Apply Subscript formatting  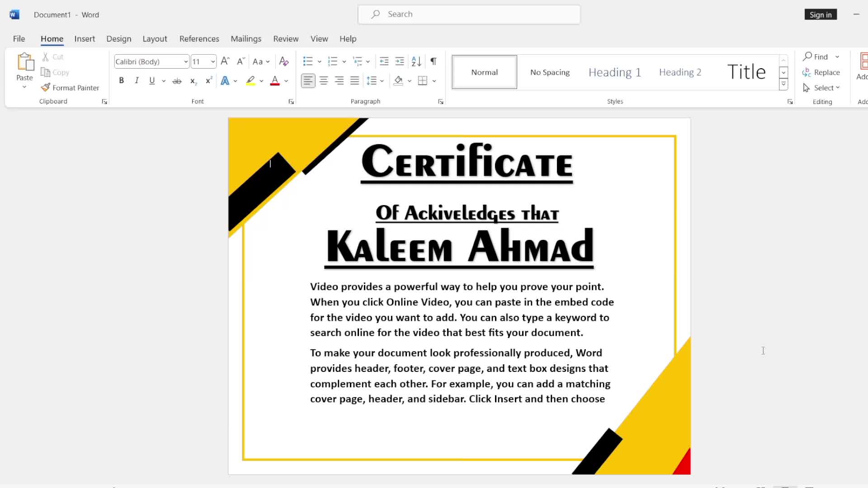point(193,81)
